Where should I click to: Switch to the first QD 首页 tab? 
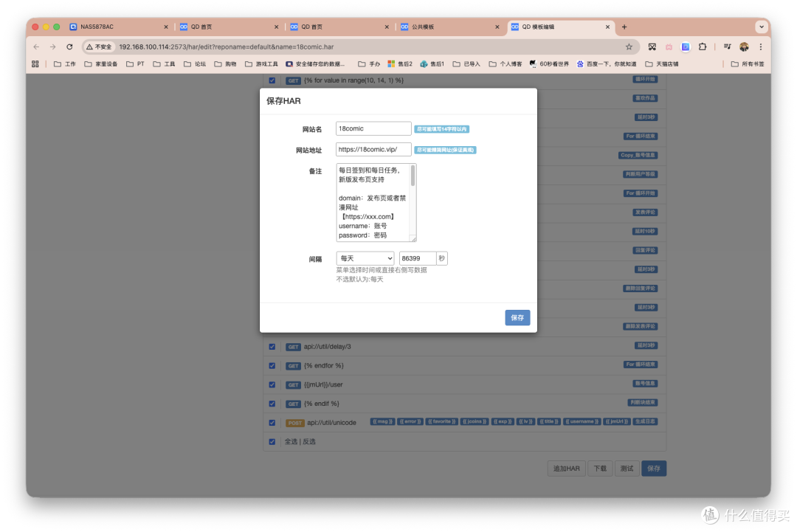(227, 27)
